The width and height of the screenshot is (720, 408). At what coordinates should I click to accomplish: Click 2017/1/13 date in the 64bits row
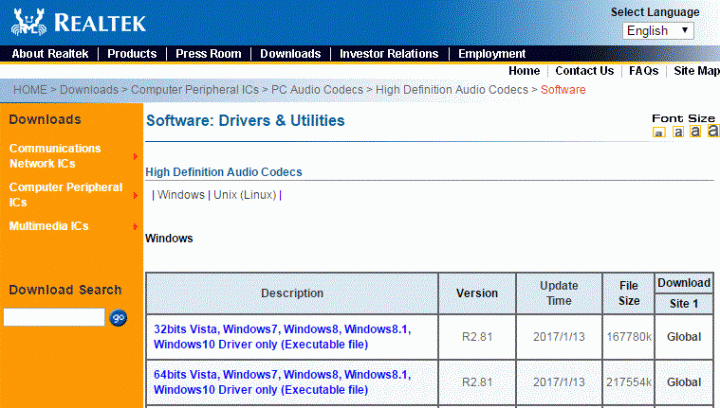(x=559, y=382)
